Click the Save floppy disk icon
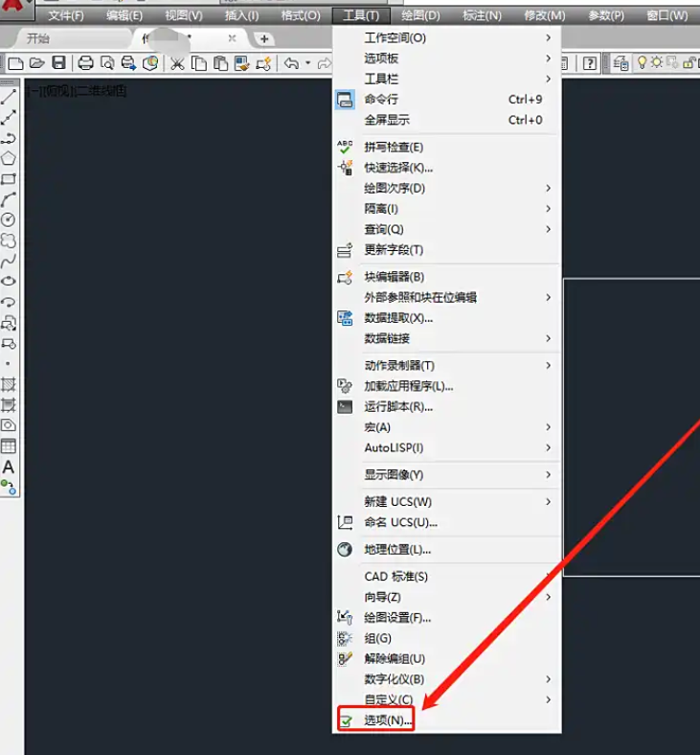Screen dimensions: 700x755 coord(59,63)
